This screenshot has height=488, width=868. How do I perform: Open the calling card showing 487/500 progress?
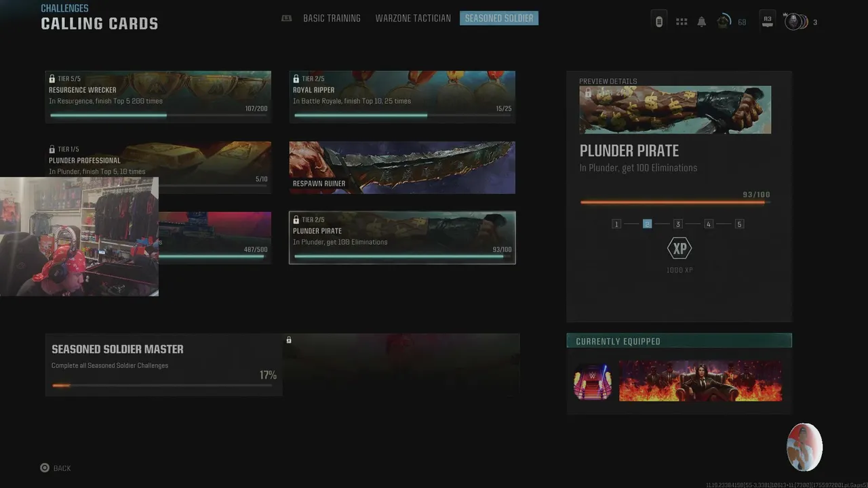tap(215, 238)
